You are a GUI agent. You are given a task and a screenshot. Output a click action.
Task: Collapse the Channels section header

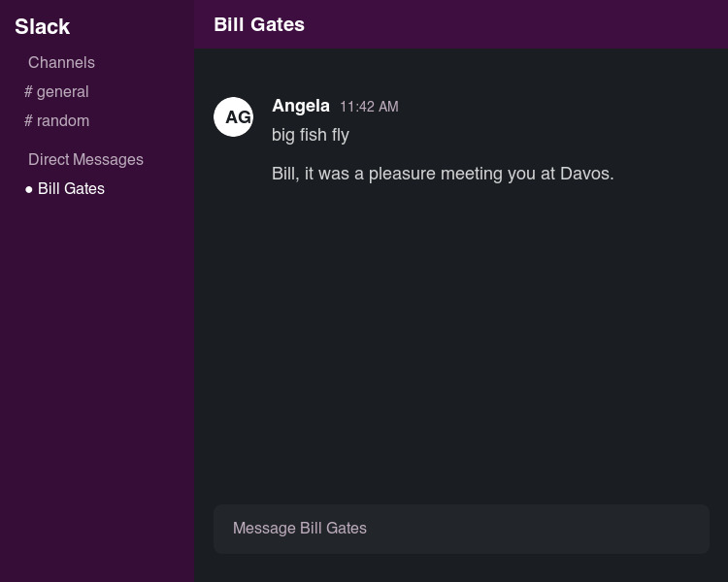[61, 63]
